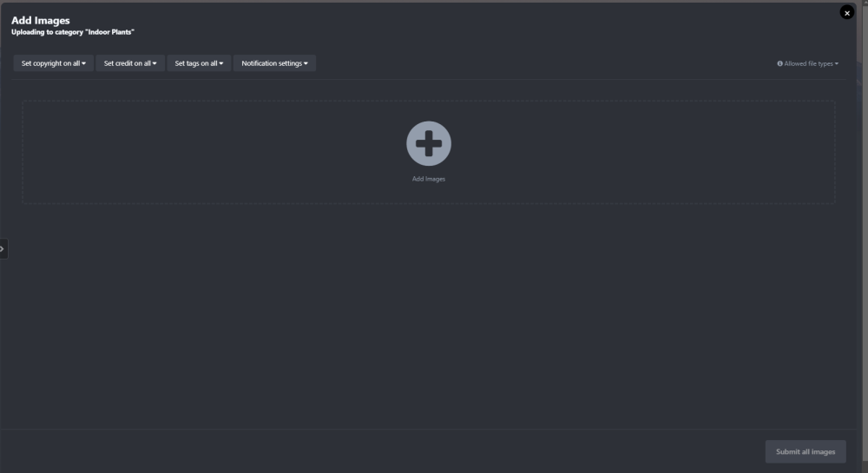Expand the Allowed file types list

[x=809, y=63]
